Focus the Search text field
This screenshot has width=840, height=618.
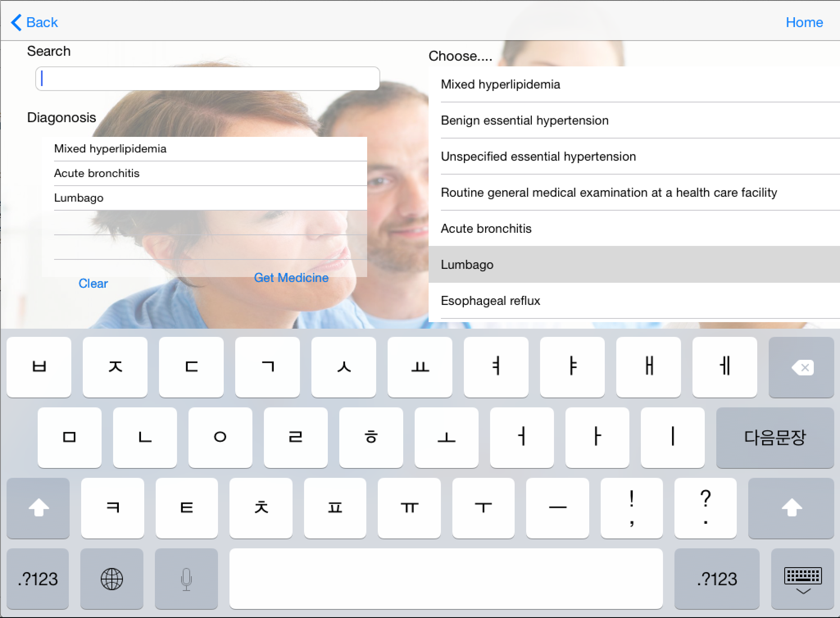(x=207, y=79)
